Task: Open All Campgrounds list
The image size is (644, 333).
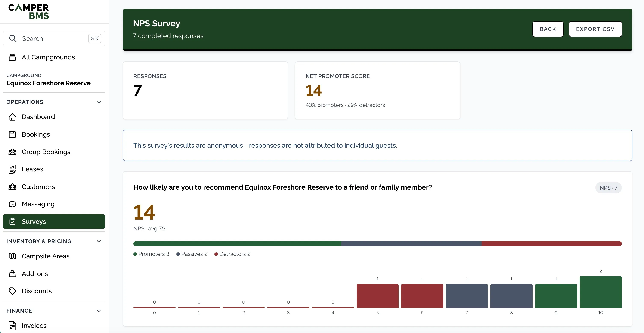Action: coord(54,57)
